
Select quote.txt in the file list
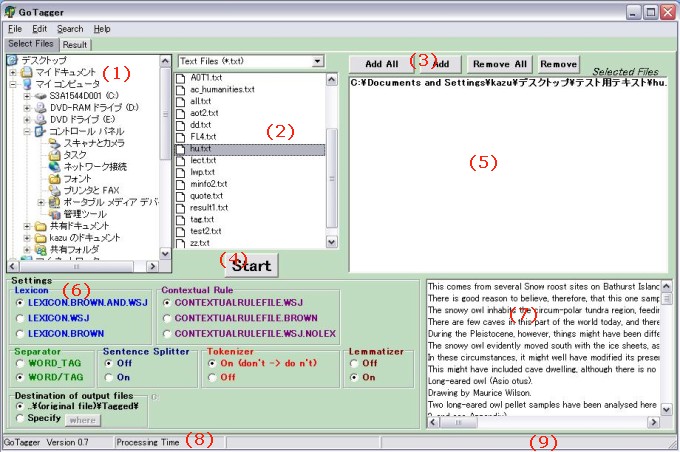coord(206,196)
